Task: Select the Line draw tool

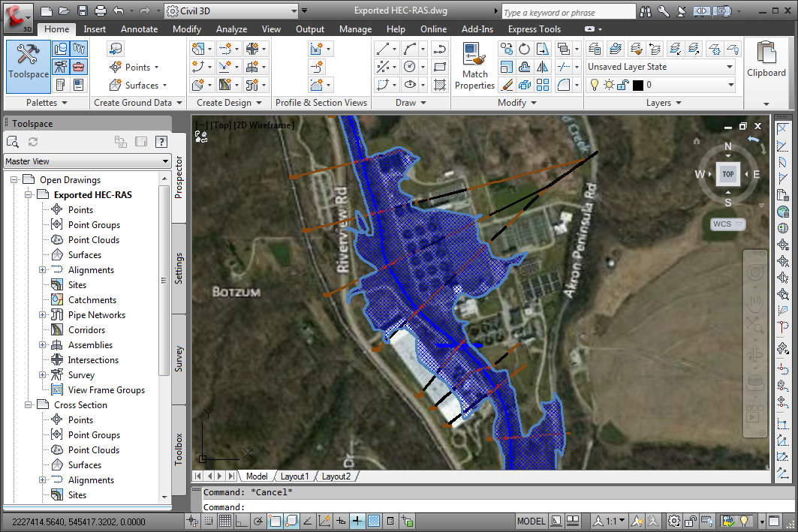Action: pyautogui.click(x=383, y=49)
